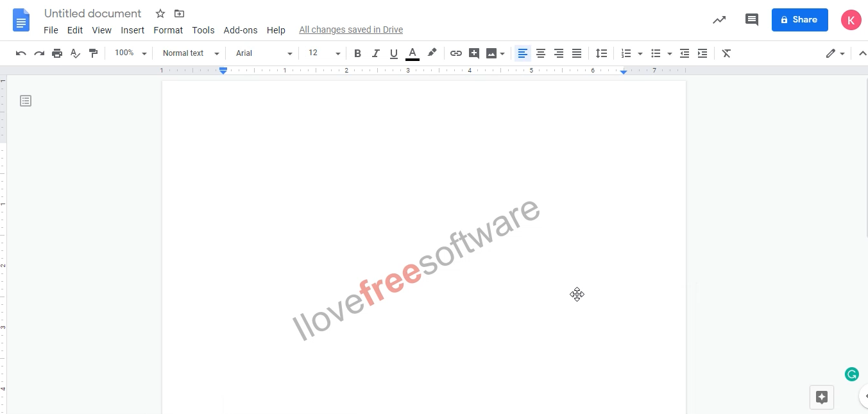Image resolution: width=868 pixels, height=414 pixels.
Task: Decrease paragraph indent
Action: tap(685, 53)
